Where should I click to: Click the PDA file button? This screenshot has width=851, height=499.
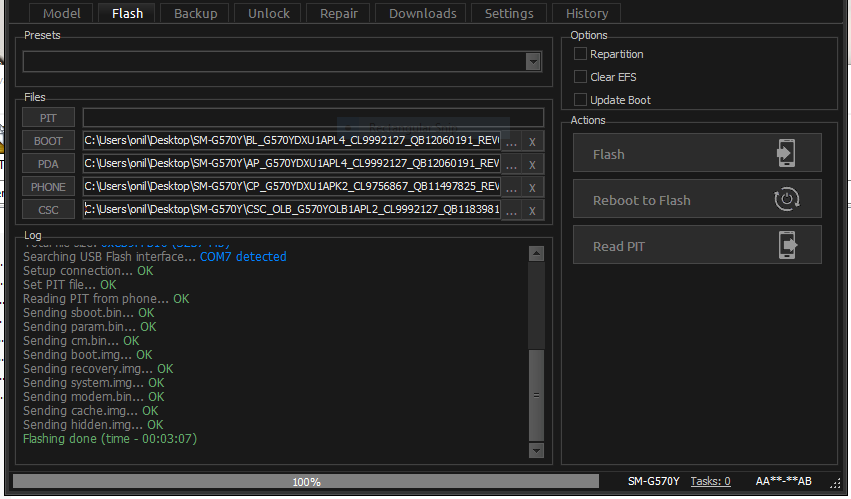point(48,163)
